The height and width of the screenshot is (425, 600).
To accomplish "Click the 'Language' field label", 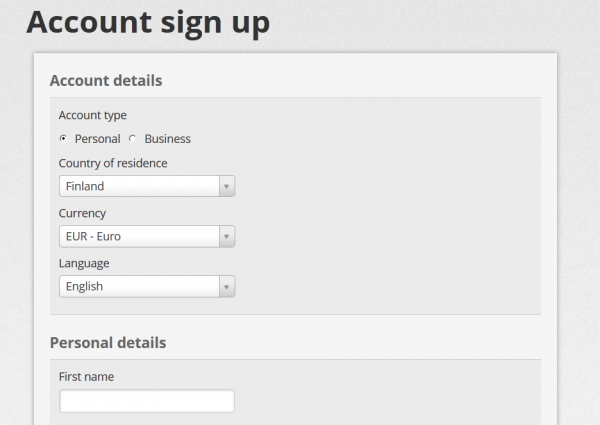I will pyautogui.click(x=84, y=264).
